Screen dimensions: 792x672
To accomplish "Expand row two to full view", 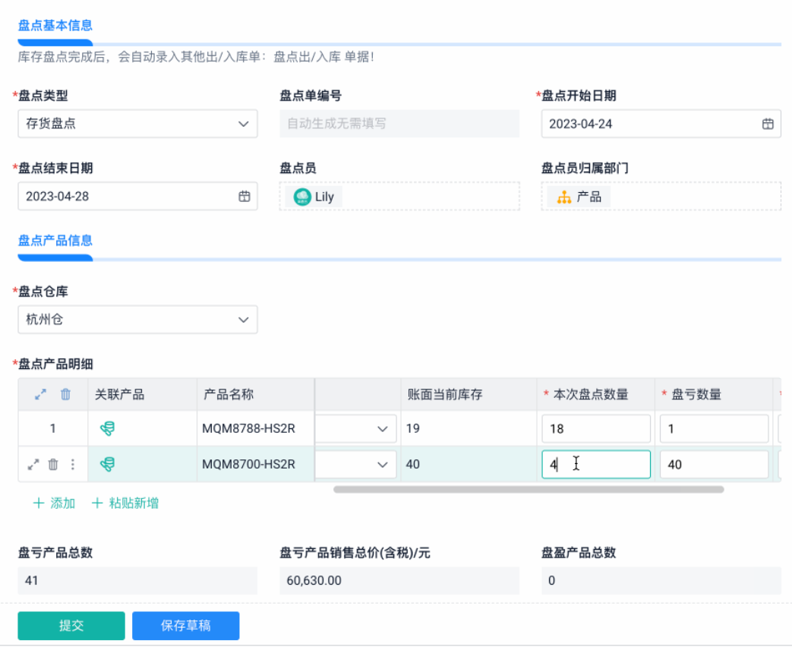I will pyautogui.click(x=33, y=465).
